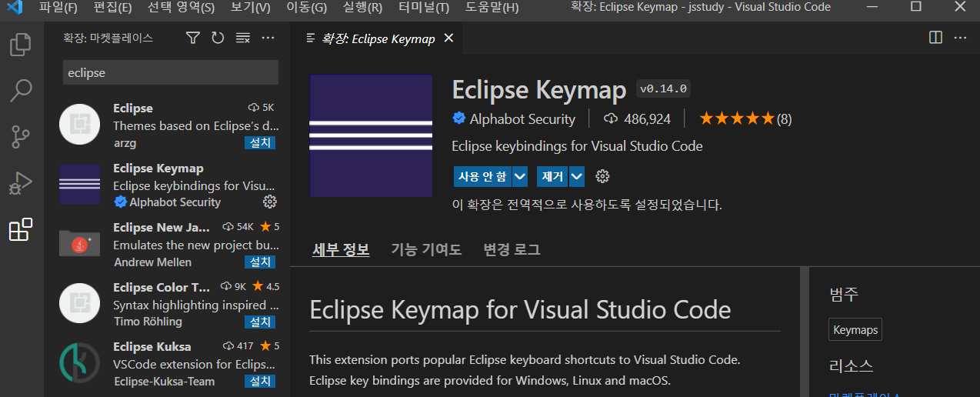This screenshot has height=397, width=980.
Task: Click the 확장: 마켓플레이스 panel title
Action: point(108,38)
